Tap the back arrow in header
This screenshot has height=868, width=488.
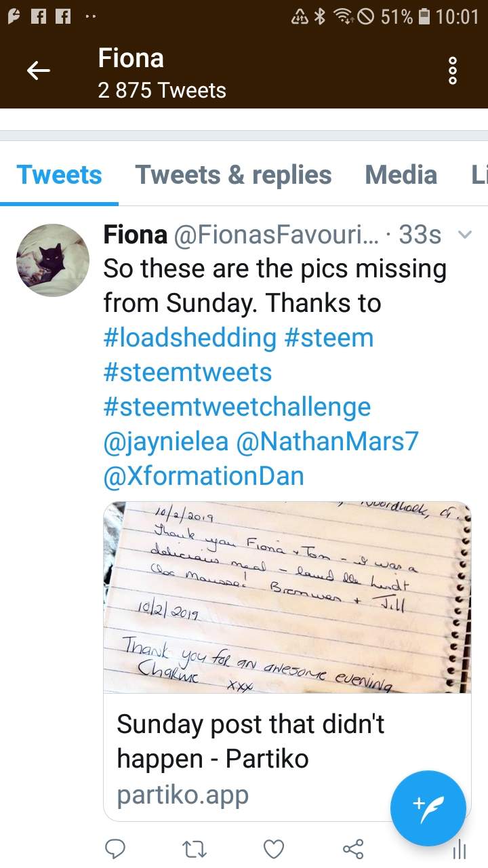[39, 71]
